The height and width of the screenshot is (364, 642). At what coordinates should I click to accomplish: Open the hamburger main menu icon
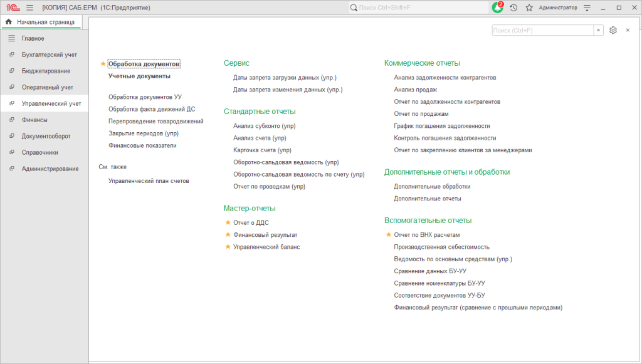point(30,8)
